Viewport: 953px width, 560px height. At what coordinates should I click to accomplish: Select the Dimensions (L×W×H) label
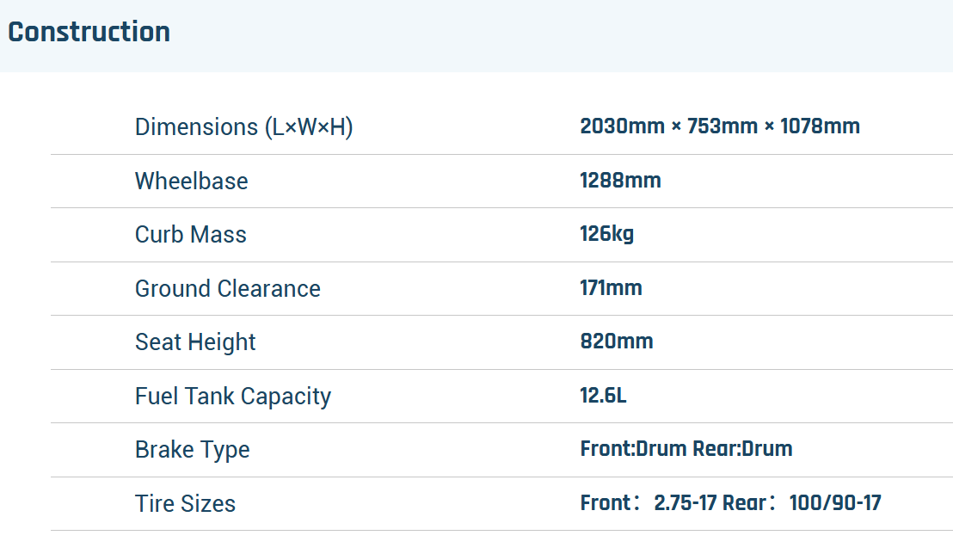point(243,127)
